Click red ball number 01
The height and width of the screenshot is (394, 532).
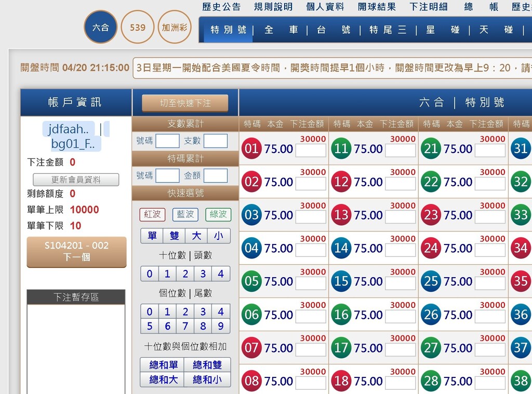[251, 149]
